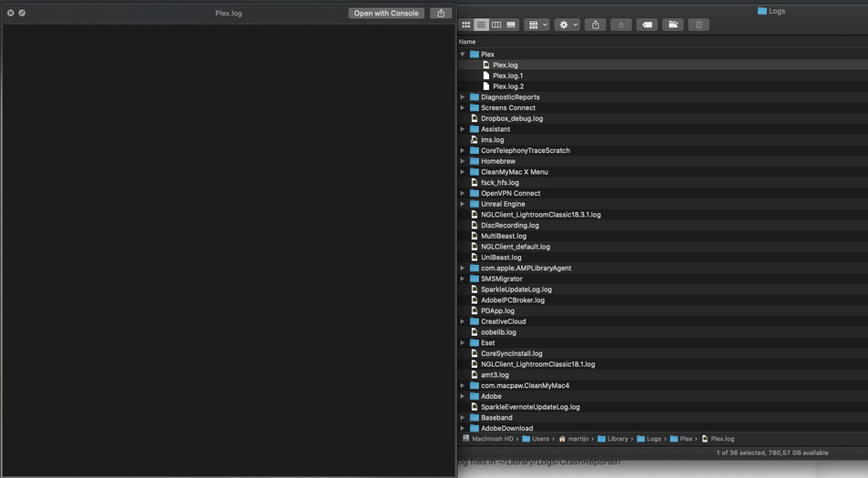Expand the Homebrew folder
Screen dimensions: 868x478
click(462, 161)
